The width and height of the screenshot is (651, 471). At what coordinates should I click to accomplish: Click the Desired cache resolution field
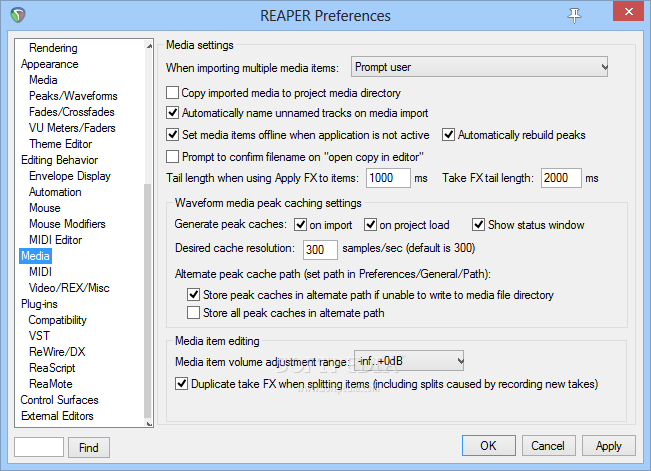click(x=320, y=250)
